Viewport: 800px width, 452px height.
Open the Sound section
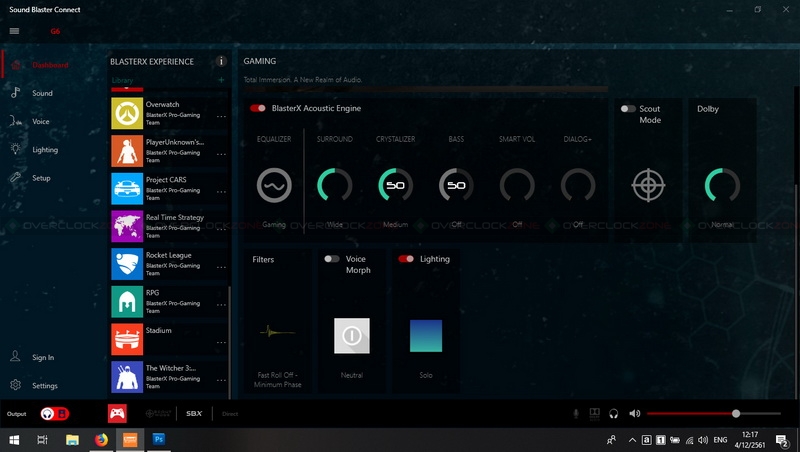coord(42,93)
